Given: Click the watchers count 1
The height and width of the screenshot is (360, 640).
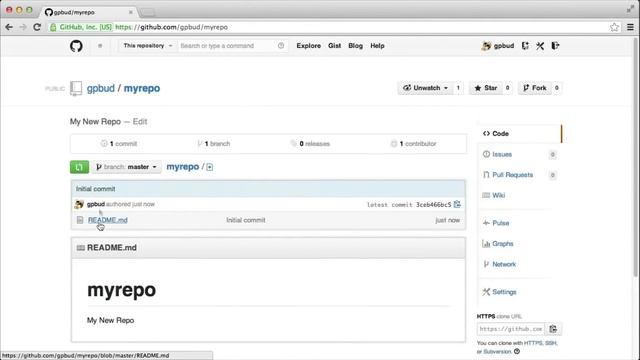Looking at the screenshot, I should 458,88.
